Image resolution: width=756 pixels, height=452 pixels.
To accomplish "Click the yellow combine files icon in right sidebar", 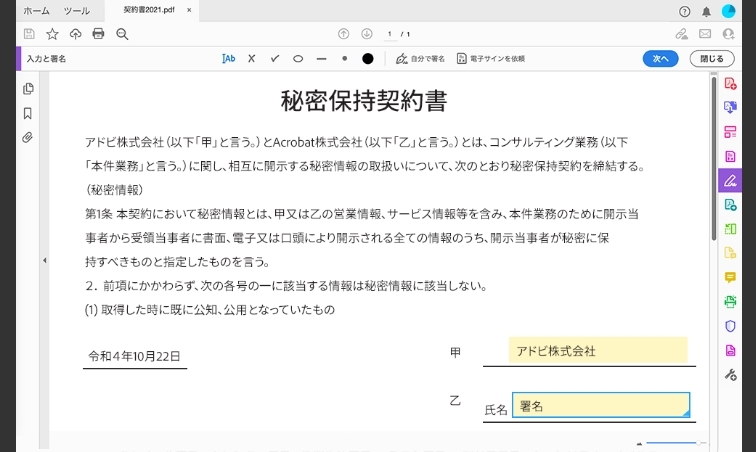I will 730,253.
